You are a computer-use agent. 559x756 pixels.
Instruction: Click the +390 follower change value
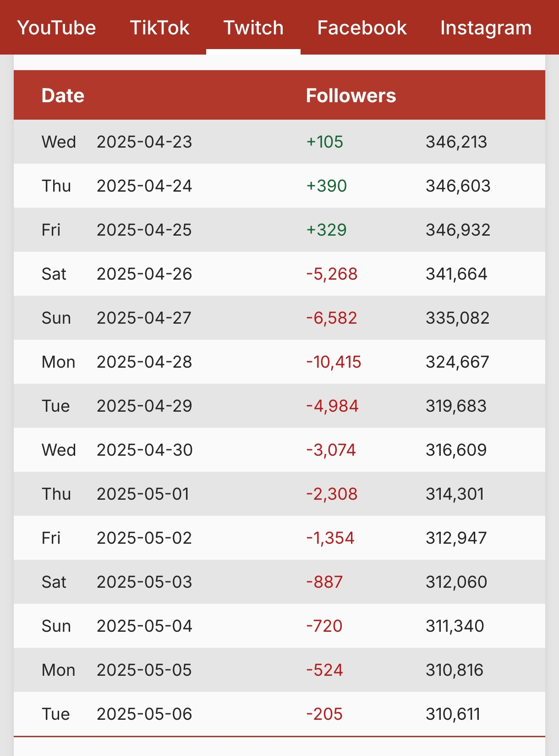tap(327, 186)
